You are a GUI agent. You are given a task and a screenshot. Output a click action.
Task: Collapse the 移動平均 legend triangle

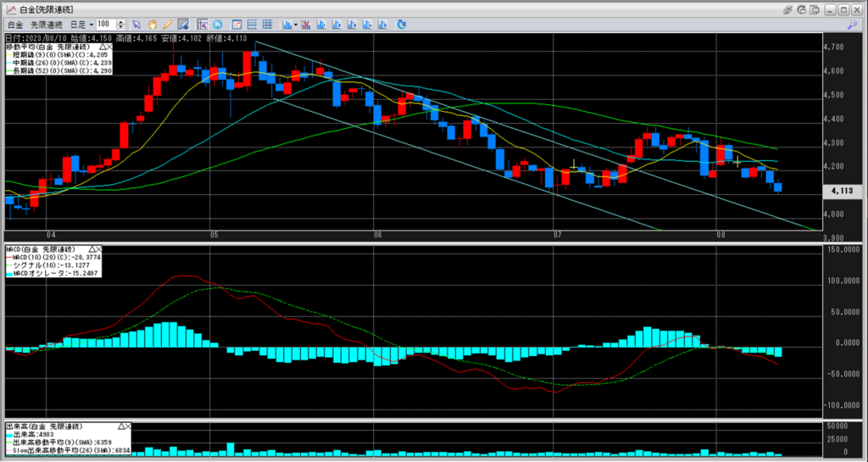[x=104, y=46]
